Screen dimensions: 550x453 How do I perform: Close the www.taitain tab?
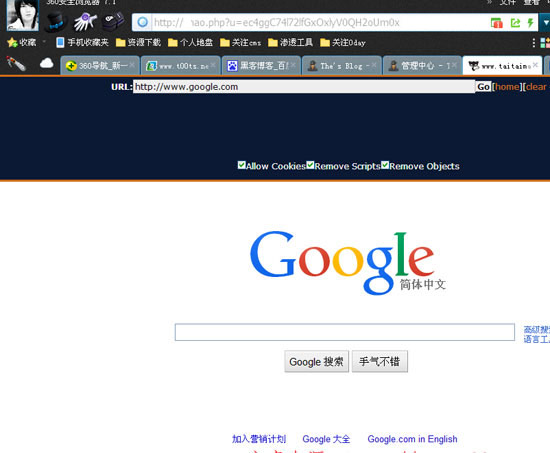[x=535, y=65]
